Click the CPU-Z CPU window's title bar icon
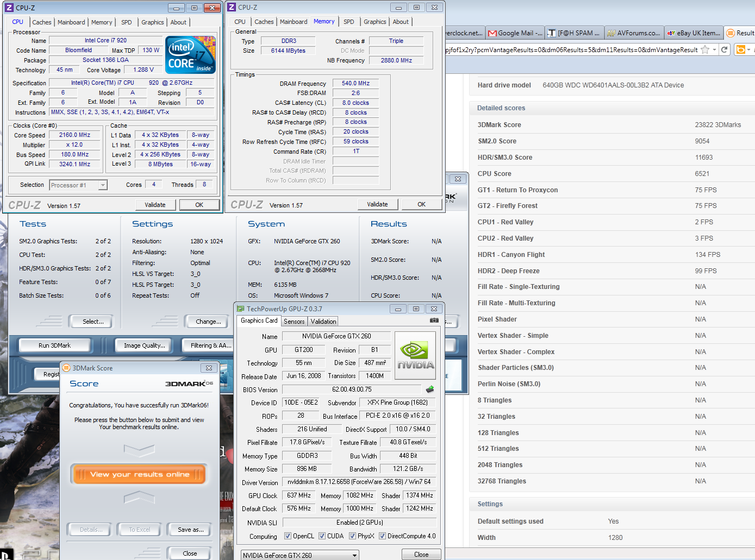This screenshot has width=755, height=560. coord(9,8)
